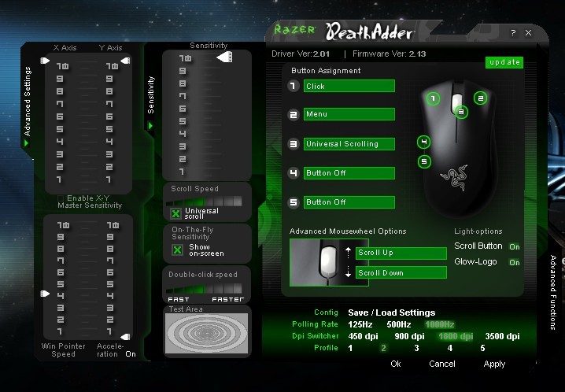This screenshot has width=565, height=392.
Task: Select 450 dpi option
Action: 363,336
